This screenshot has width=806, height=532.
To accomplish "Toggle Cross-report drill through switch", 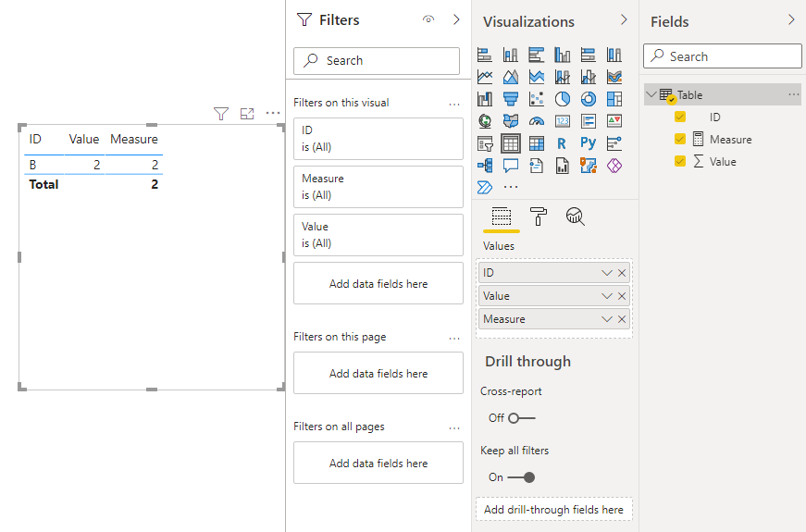I will coord(522,418).
